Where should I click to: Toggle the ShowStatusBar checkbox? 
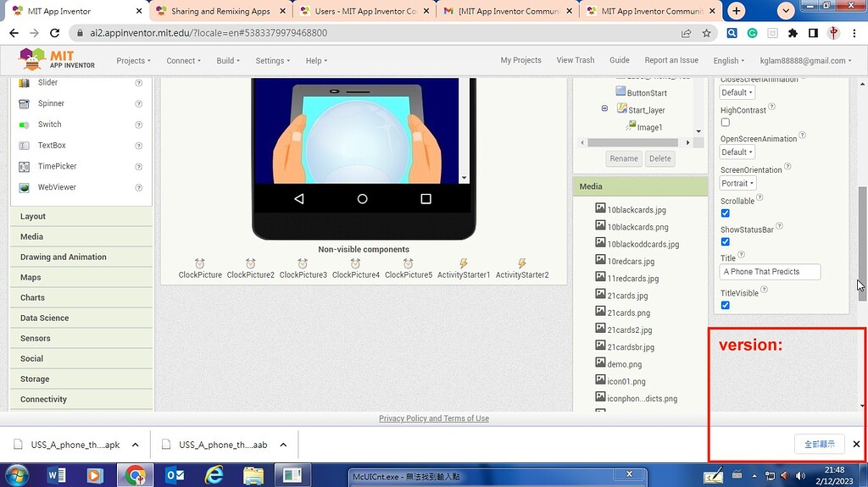(726, 242)
